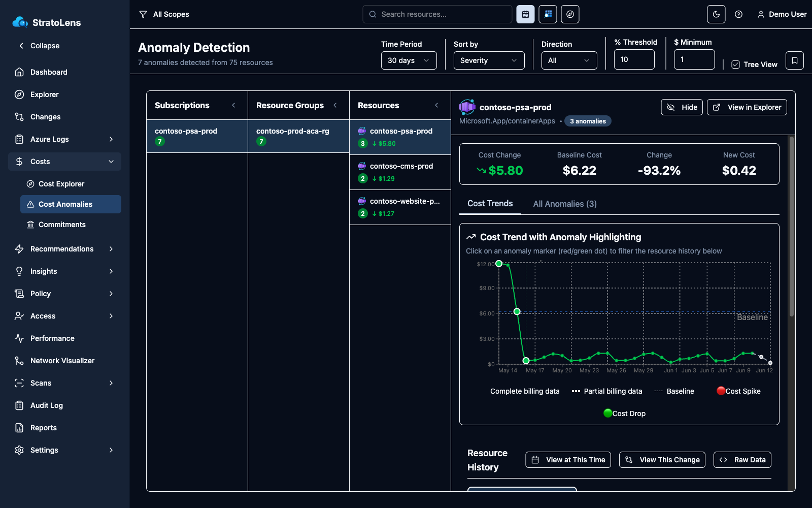Screen dimensions: 812x508
Task: Select contoso-cms-prod resource row
Action: [400, 172]
